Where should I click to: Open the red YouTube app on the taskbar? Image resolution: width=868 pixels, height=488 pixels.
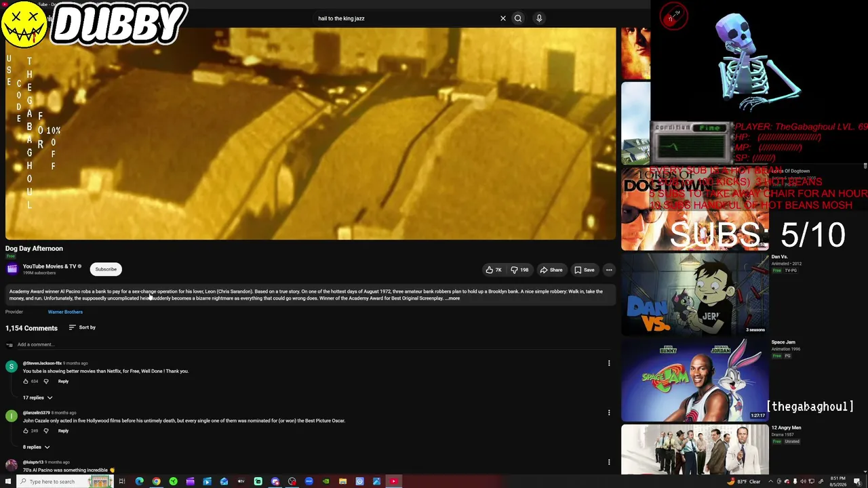393,481
